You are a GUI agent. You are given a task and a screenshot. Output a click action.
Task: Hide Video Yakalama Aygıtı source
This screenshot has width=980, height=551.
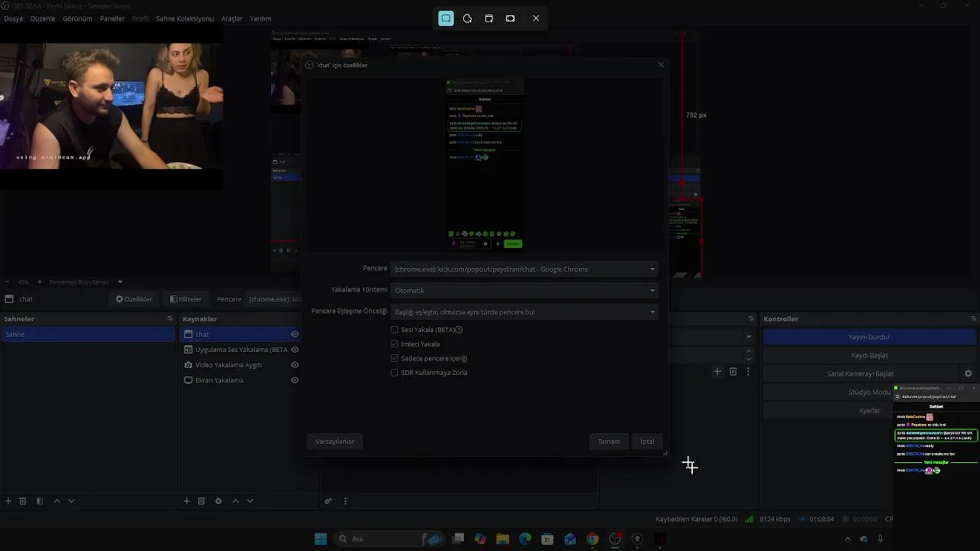coord(295,365)
